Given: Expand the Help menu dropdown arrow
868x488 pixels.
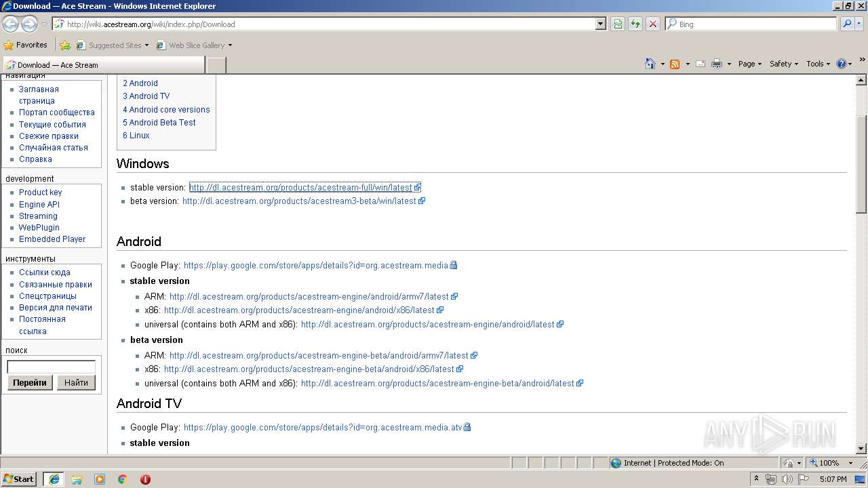Looking at the screenshot, I should (x=850, y=64).
